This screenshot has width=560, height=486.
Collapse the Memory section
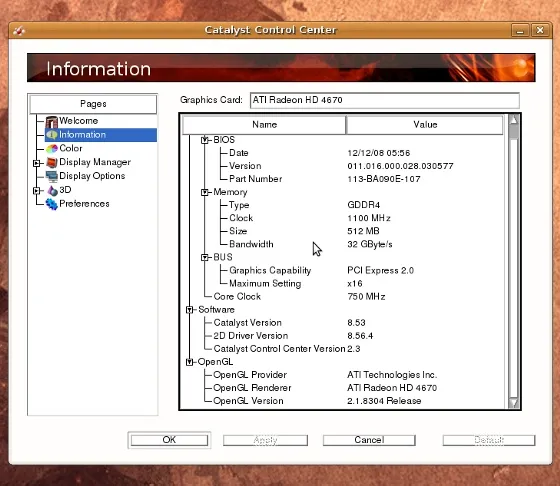coord(205,192)
